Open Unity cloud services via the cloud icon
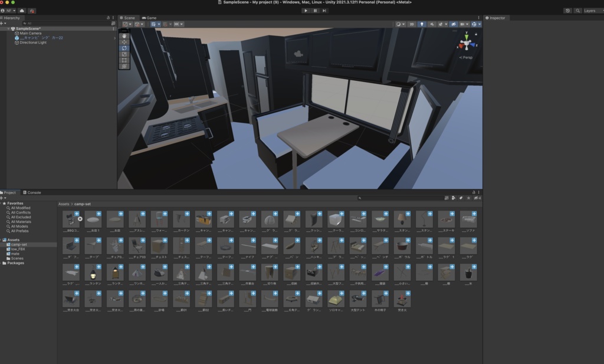The image size is (604, 364). click(22, 10)
